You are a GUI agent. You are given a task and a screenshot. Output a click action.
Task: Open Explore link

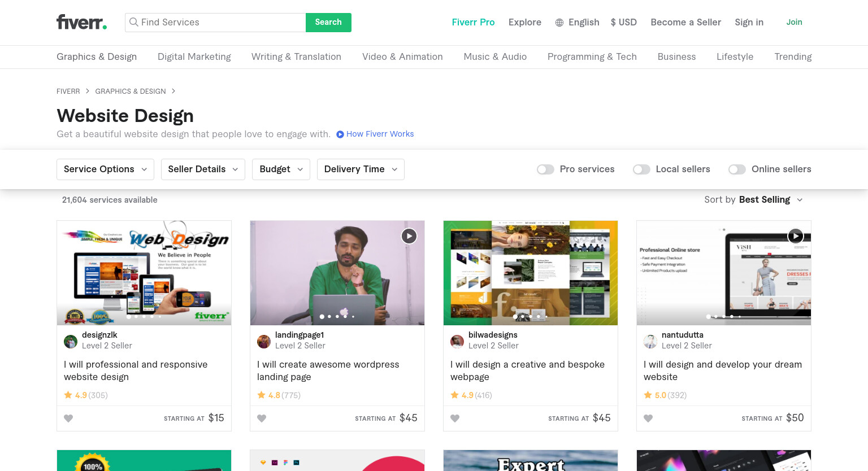click(x=524, y=22)
